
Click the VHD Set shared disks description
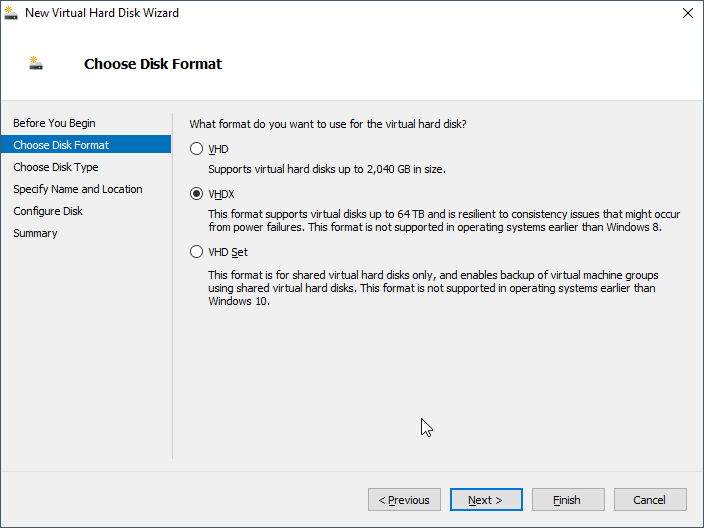[432, 288]
